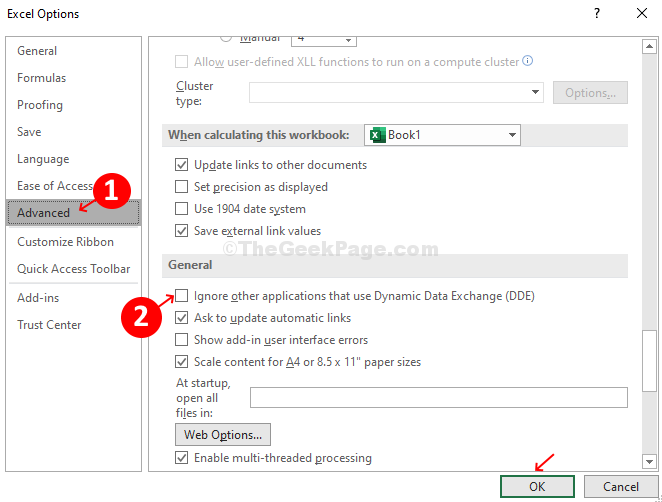
Task: Check Ignore other applications that use DDE
Action: point(182,296)
